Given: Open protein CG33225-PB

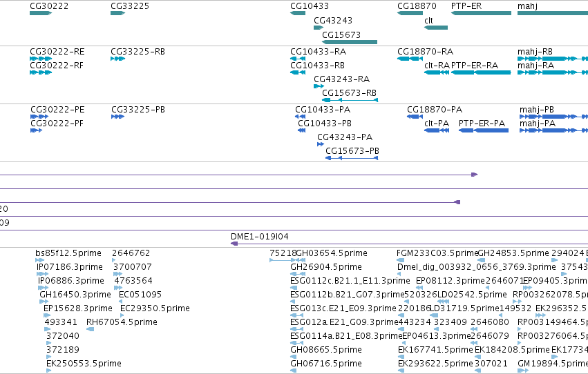Looking at the screenshot, I should (117, 117).
